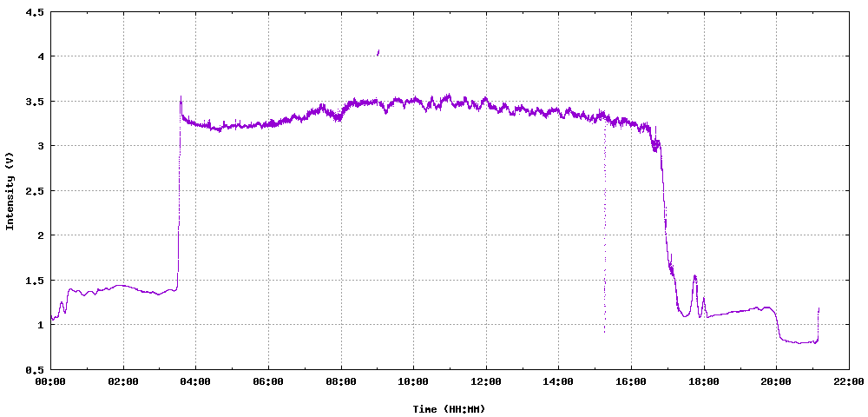This screenshot has height=417, width=868.
Task: Click the 02:00 time tick label
Action: click(123, 381)
